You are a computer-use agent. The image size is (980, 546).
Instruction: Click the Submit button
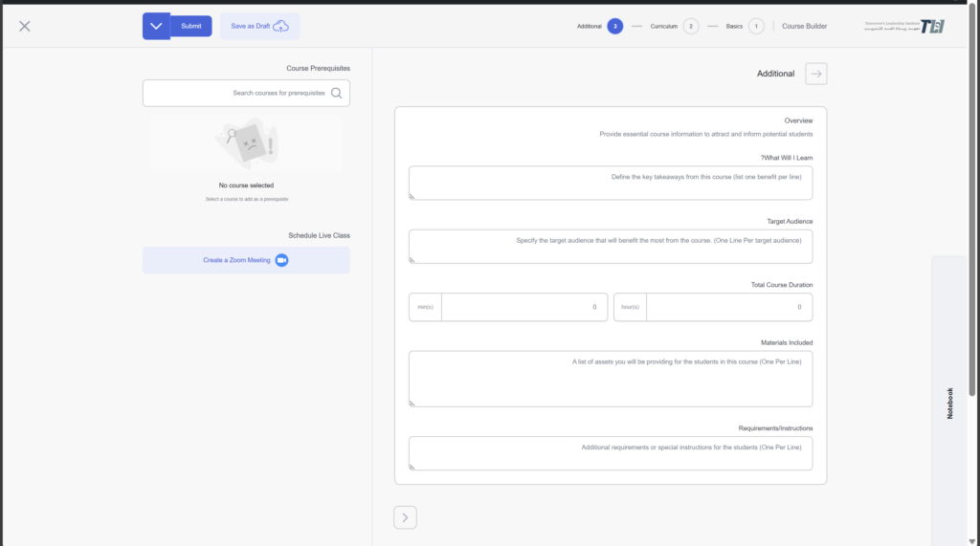pos(191,26)
